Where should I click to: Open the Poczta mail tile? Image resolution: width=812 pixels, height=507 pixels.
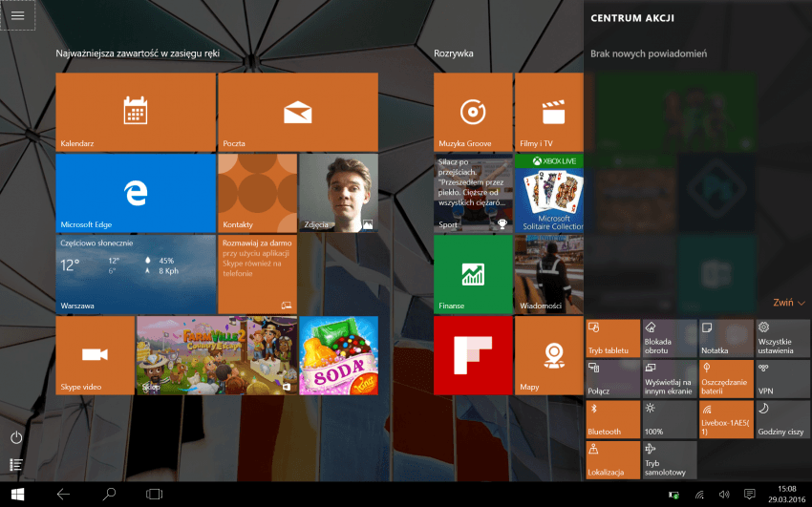298,112
